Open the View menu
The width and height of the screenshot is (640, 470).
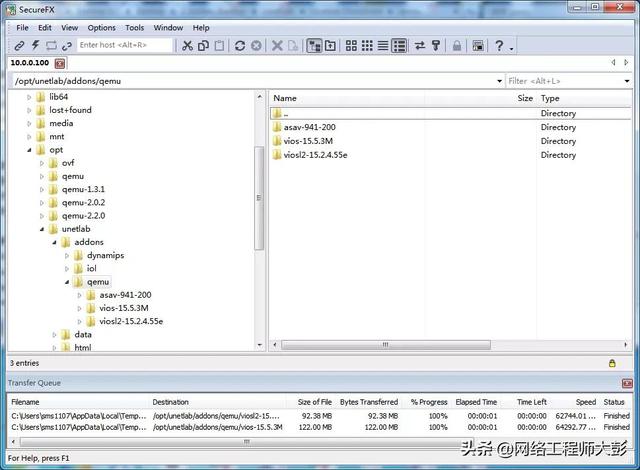click(69, 28)
